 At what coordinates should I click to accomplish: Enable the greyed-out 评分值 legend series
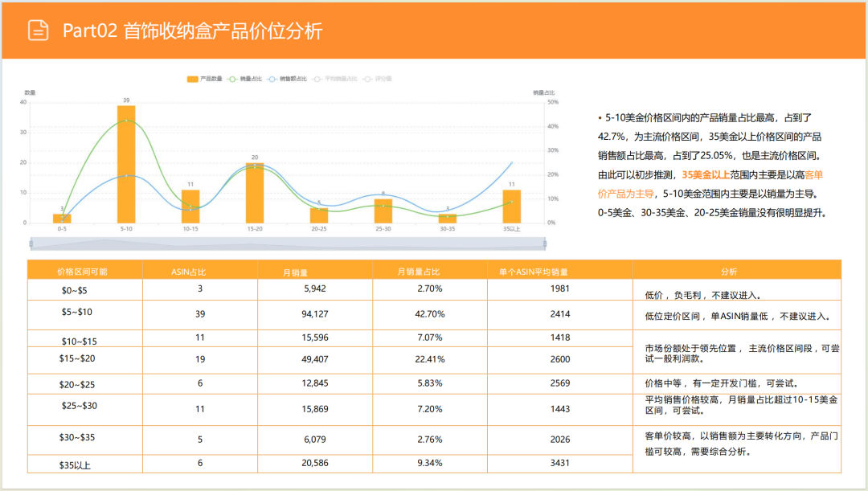(377, 80)
